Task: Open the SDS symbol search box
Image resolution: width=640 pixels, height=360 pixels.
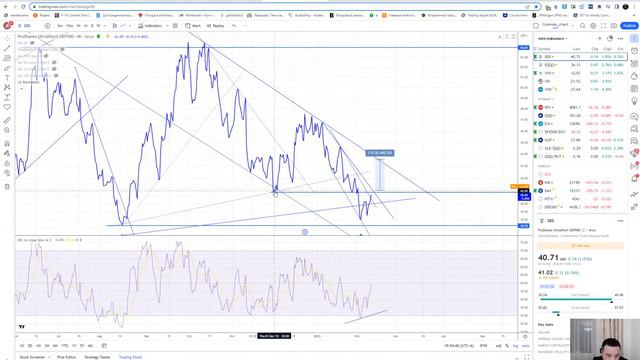Action: click(x=27, y=26)
